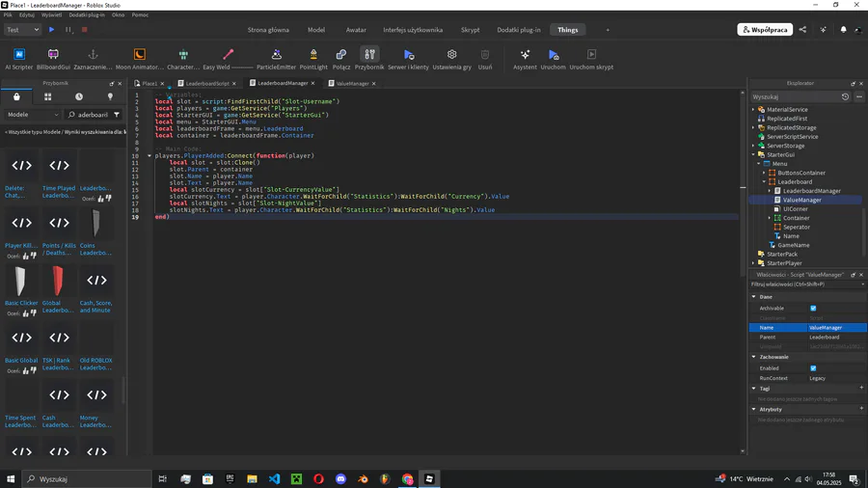The image size is (868, 488).
Task: Open Discord from the taskbar
Action: pos(340,479)
